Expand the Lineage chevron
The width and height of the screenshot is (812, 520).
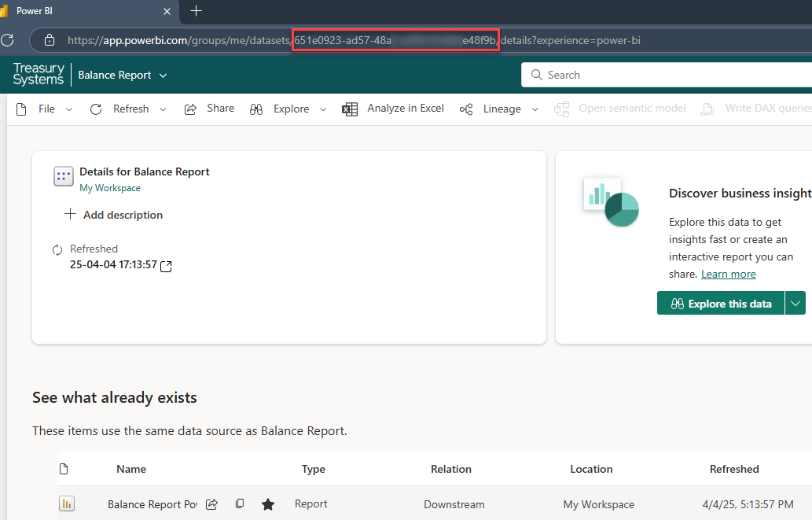535,109
